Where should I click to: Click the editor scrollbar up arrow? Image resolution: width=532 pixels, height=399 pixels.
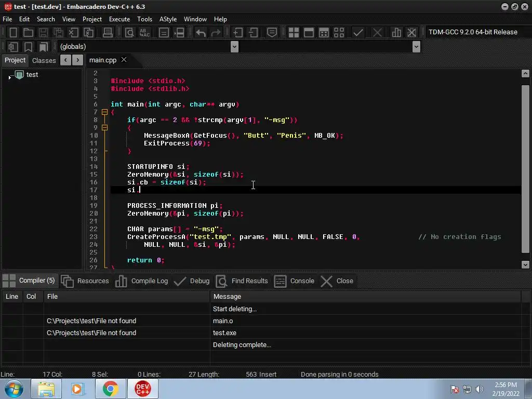(x=525, y=74)
